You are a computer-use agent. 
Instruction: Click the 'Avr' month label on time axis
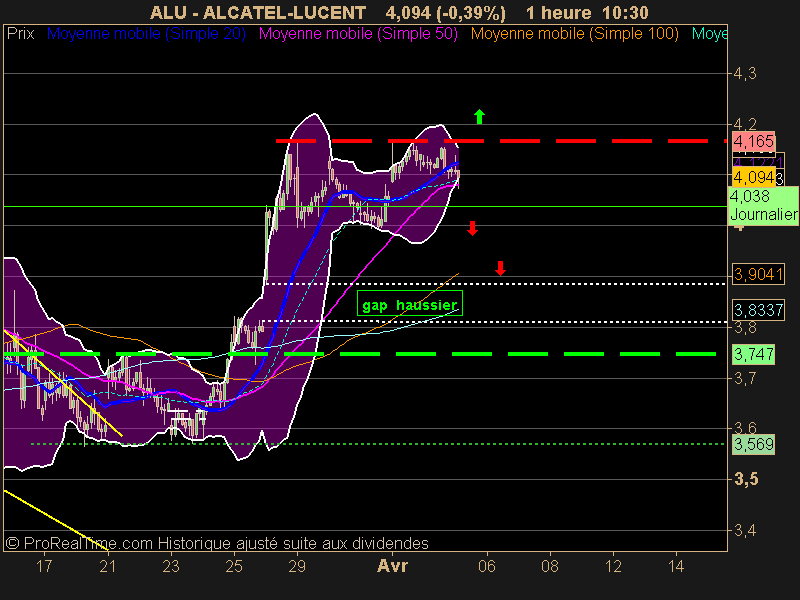(392, 566)
